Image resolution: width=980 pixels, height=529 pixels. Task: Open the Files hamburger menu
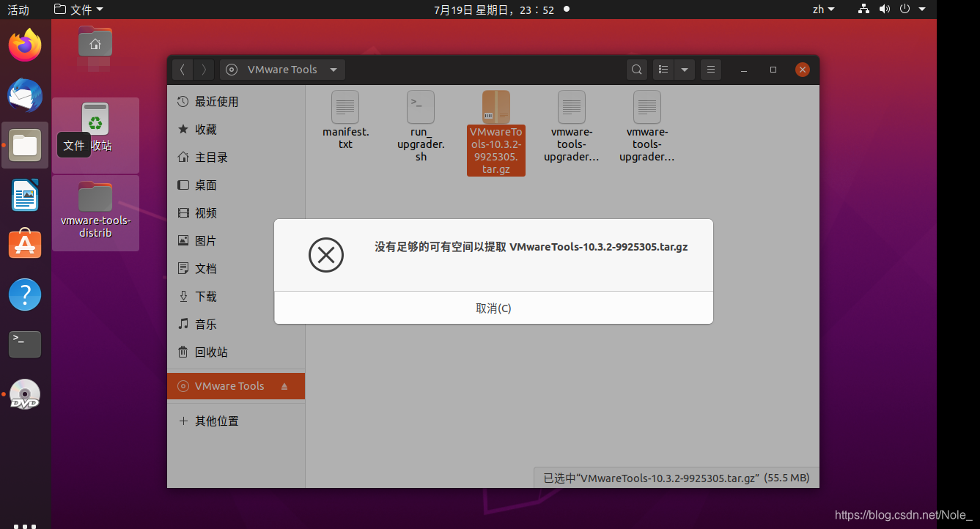(710, 70)
